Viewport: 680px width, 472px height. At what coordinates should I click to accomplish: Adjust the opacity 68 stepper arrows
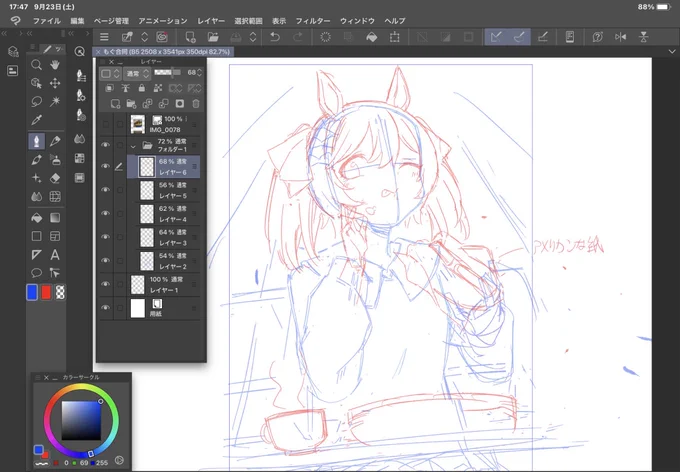coord(199,73)
